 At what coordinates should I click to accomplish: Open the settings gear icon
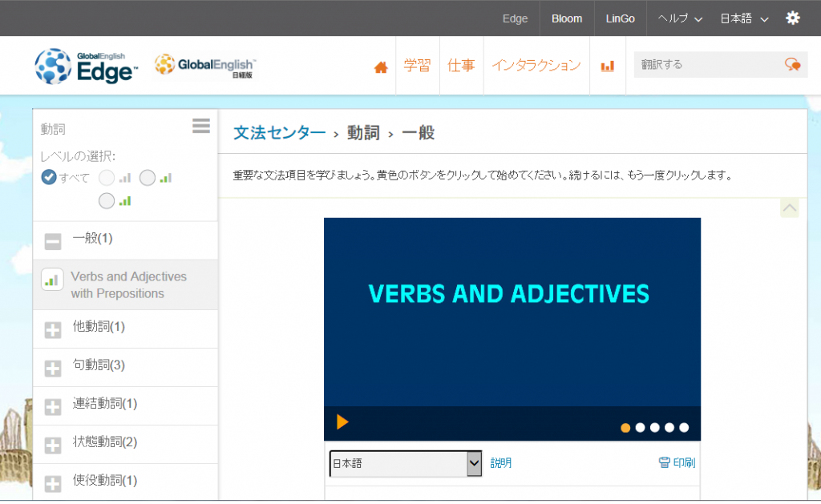(x=793, y=18)
